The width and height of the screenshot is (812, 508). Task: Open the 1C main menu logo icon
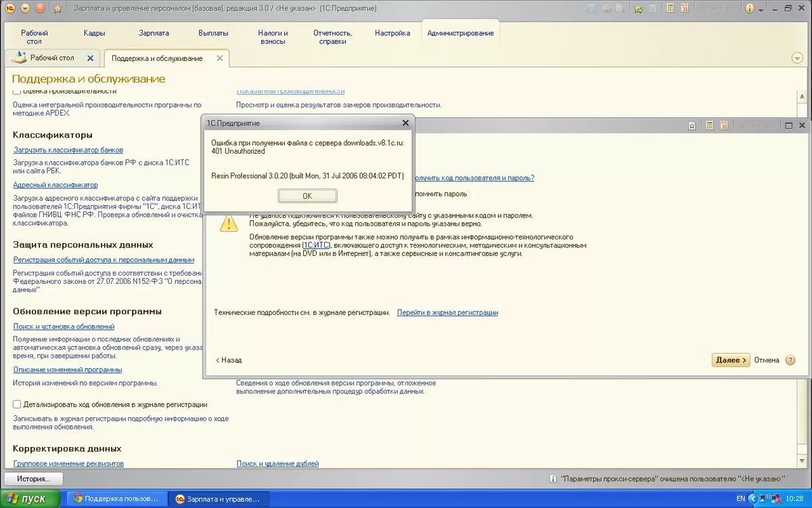click(x=10, y=8)
